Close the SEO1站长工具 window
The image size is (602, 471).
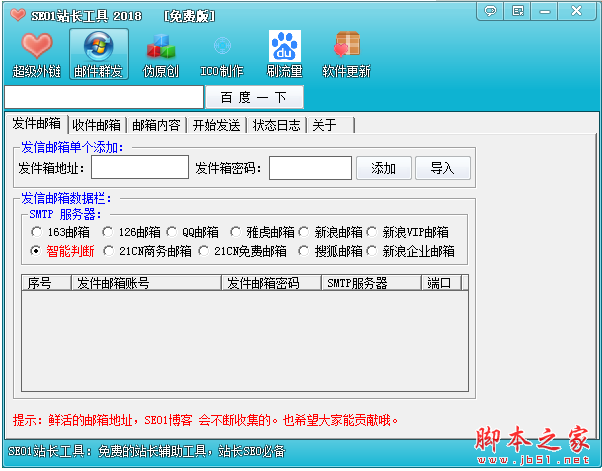(x=576, y=11)
